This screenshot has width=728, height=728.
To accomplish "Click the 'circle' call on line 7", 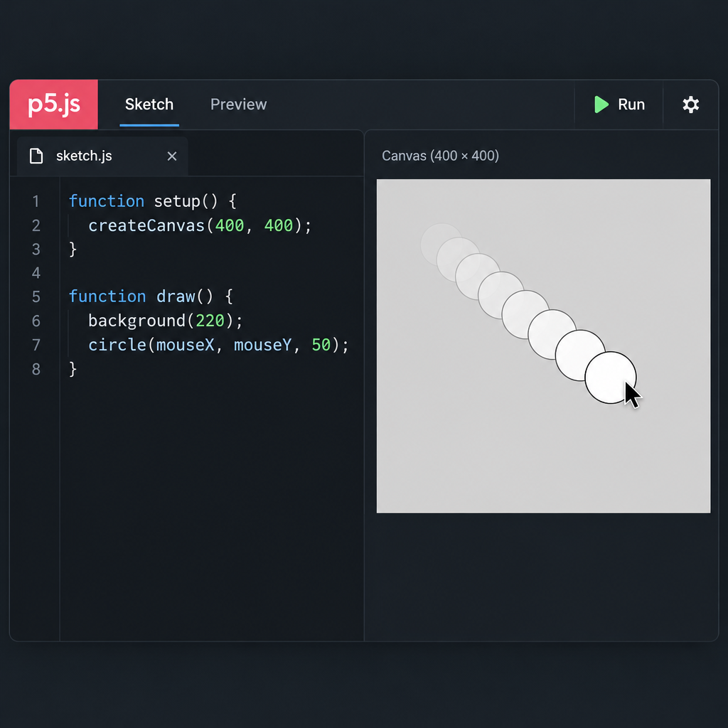I will [x=117, y=345].
